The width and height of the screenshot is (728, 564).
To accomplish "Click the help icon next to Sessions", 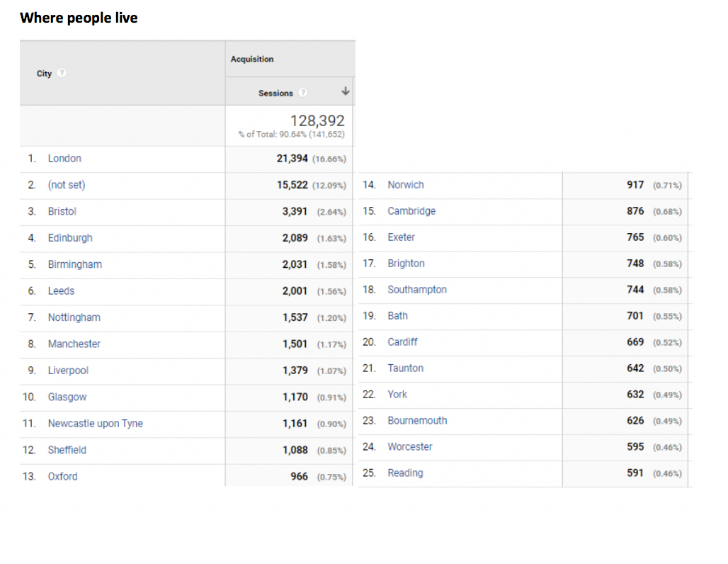I will [303, 93].
